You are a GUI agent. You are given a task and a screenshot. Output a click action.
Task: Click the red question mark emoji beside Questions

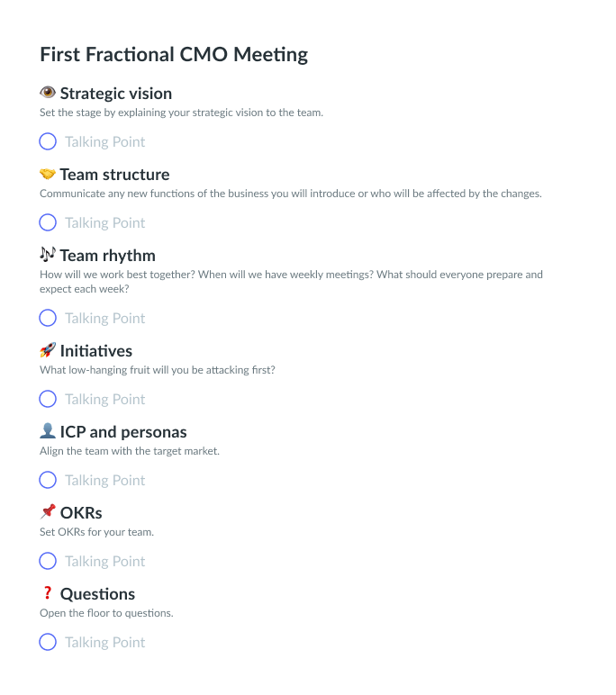pos(48,593)
